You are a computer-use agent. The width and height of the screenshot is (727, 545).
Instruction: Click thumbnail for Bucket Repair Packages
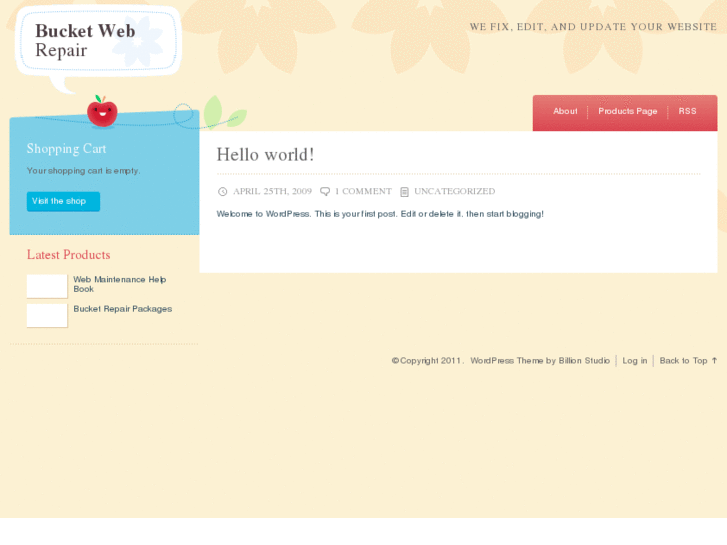pos(47,315)
